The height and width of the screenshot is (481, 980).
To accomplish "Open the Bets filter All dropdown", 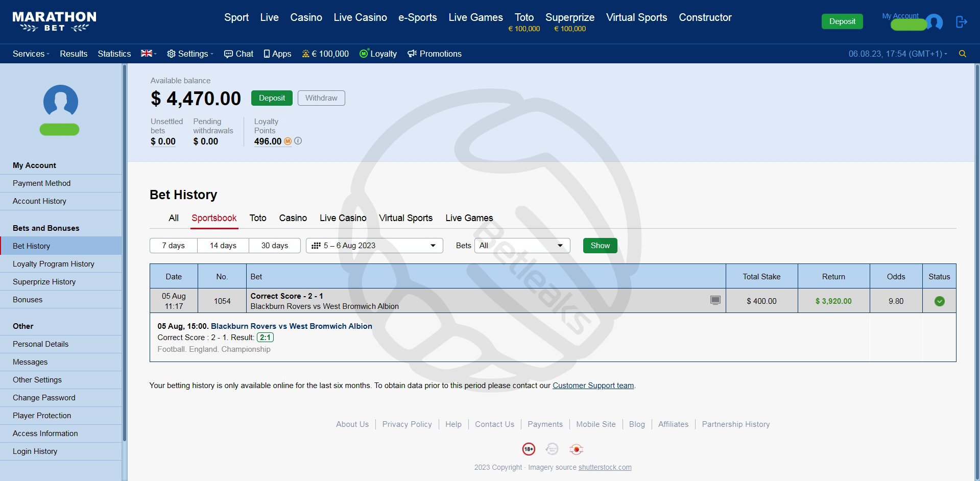I will 522,246.
